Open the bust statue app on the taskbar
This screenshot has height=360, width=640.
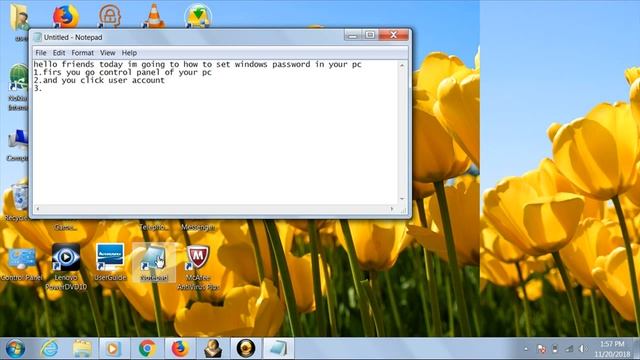(x=213, y=349)
